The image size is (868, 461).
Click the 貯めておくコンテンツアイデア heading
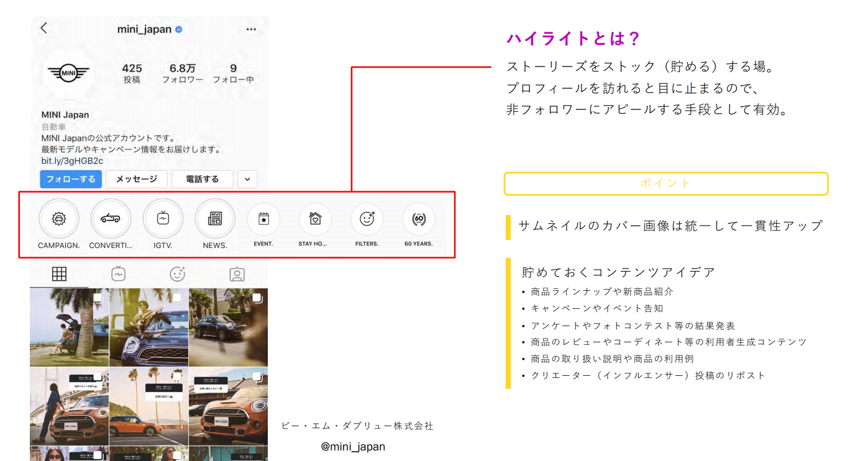pyautogui.click(x=619, y=272)
